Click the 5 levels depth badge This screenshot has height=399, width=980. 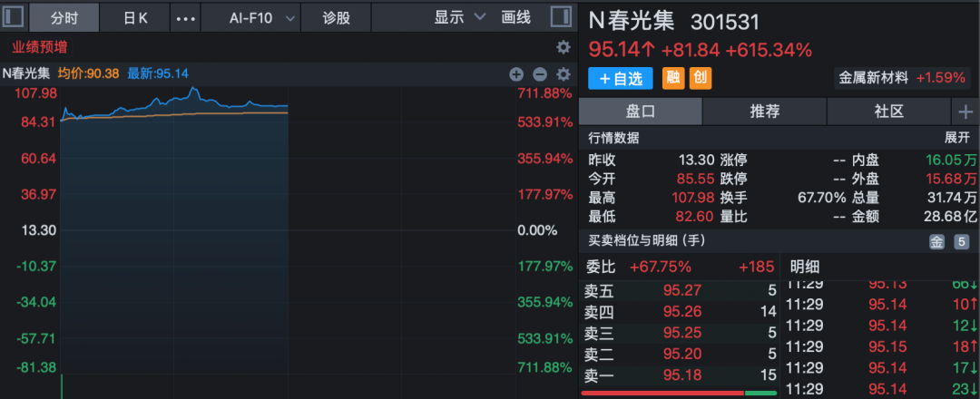(x=961, y=242)
